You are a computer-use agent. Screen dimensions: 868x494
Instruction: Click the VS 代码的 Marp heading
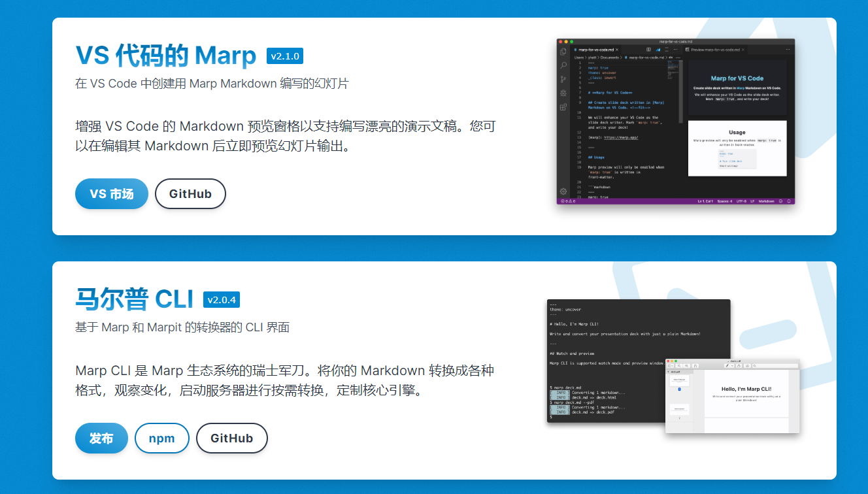pyautogui.click(x=166, y=56)
